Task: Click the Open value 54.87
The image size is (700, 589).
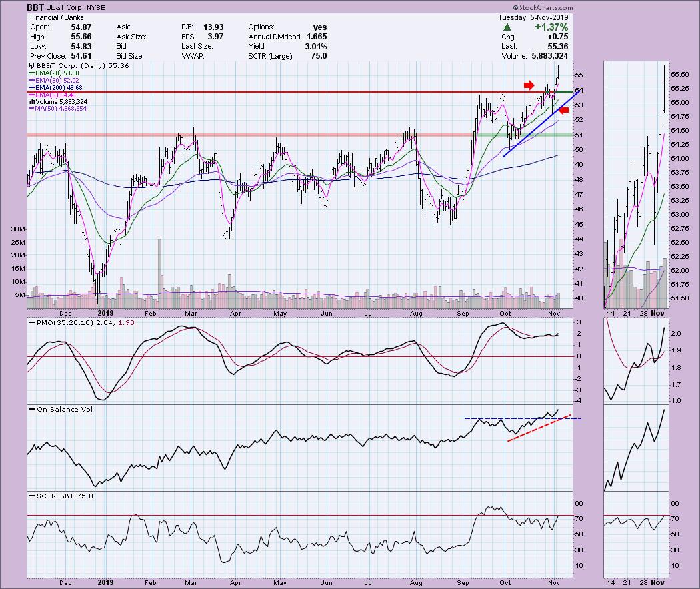Action: coord(81,27)
